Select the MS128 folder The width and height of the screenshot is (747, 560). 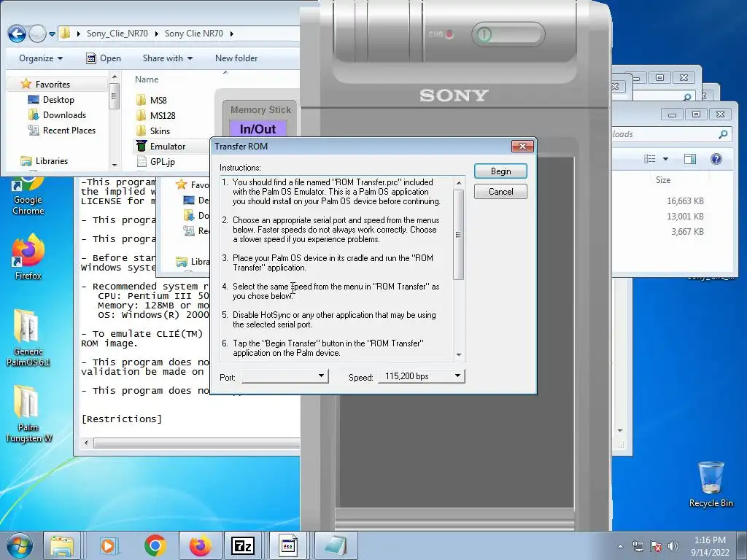point(163,116)
